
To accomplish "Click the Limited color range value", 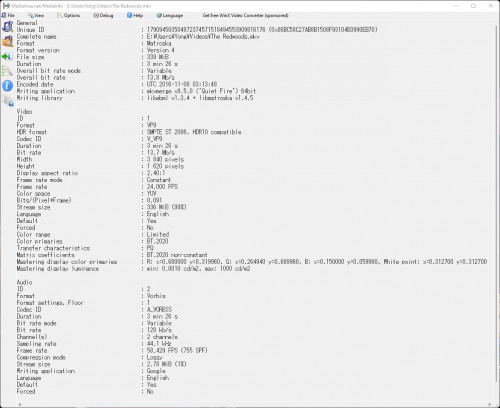I will coord(158,235).
